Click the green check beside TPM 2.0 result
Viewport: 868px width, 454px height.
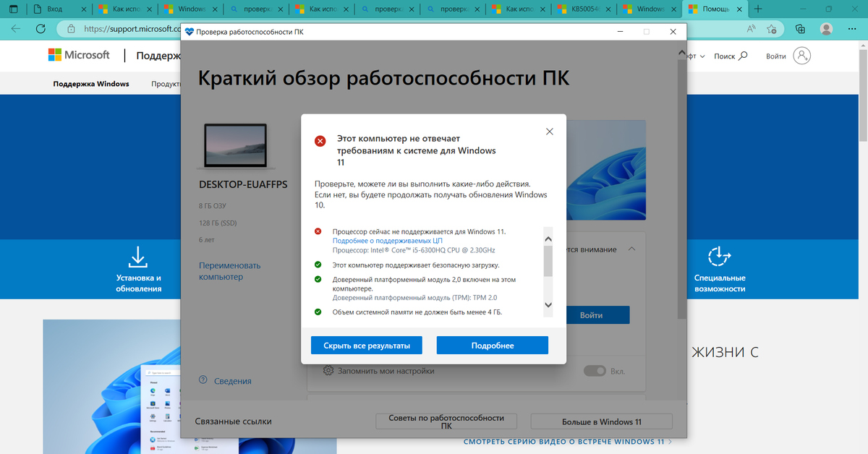point(318,279)
